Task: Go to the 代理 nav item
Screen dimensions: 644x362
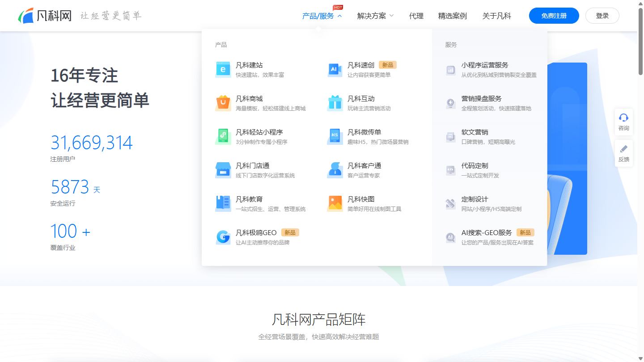Action: tap(416, 16)
